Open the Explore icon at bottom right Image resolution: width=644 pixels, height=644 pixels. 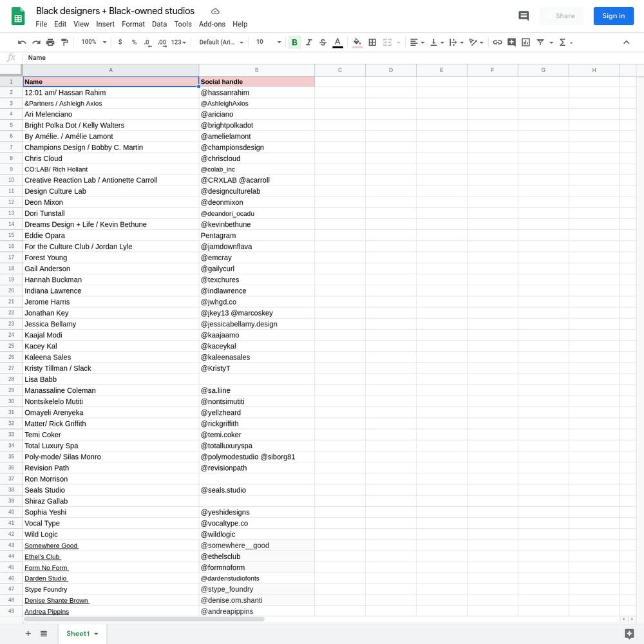(629, 634)
